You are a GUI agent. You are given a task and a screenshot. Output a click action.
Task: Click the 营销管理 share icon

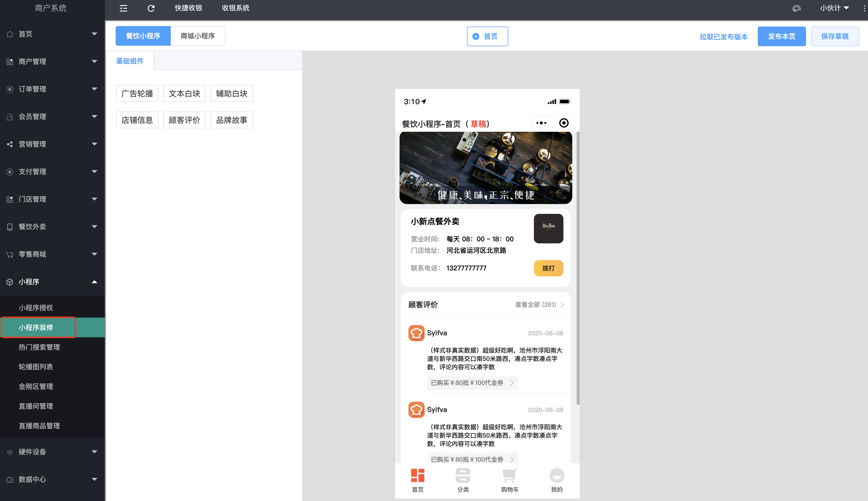[10, 144]
